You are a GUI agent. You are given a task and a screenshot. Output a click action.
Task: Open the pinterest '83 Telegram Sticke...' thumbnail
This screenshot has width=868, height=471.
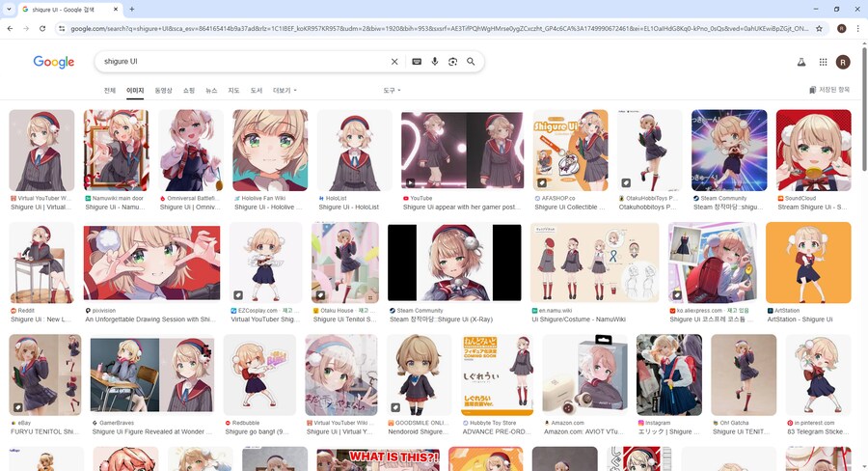tap(818, 375)
